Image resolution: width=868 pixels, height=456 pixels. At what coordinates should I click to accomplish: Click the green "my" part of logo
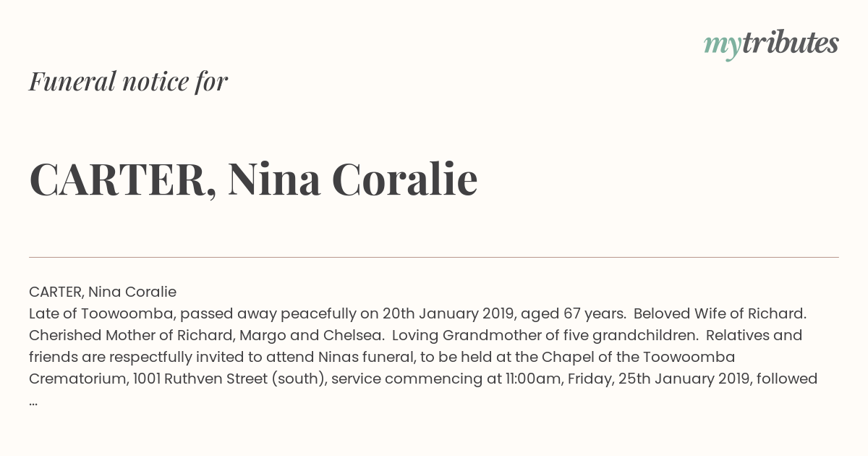(x=723, y=46)
